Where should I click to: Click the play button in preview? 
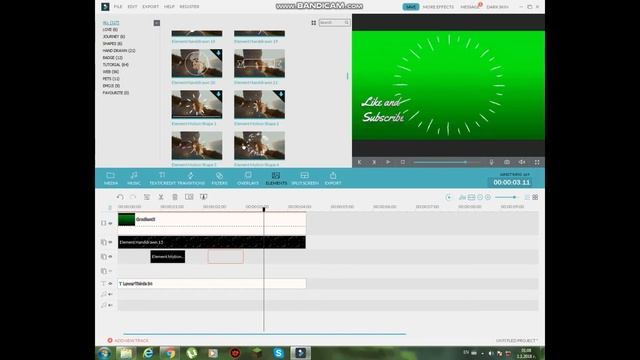(x=388, y=162)
